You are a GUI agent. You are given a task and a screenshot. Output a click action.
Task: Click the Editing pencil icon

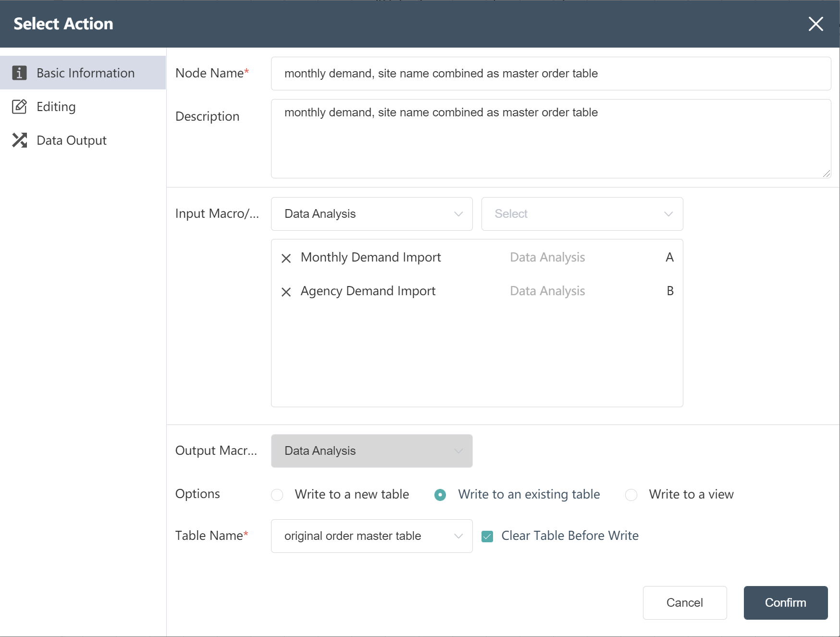19,106
